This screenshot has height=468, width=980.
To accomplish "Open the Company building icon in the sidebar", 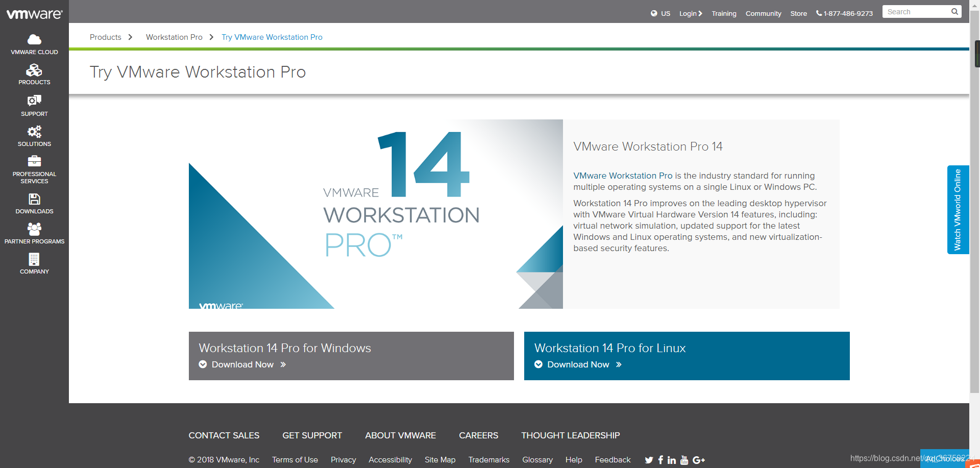I will tap(34, 260).
